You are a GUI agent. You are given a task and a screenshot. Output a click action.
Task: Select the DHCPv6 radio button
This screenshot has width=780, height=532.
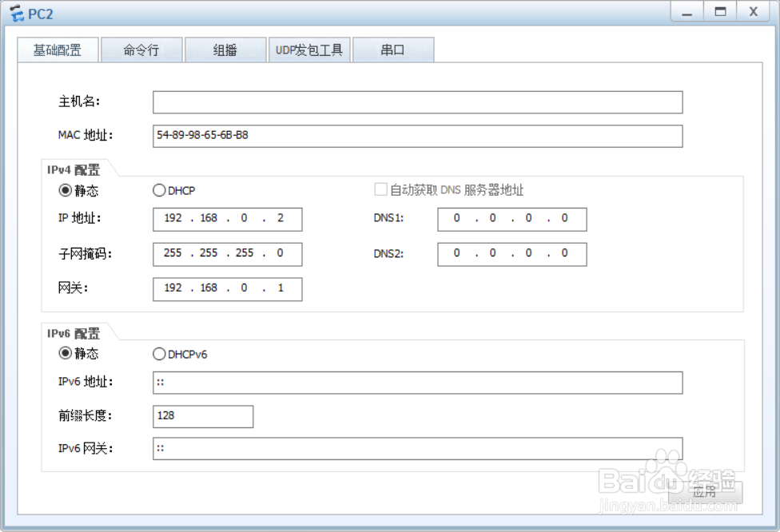pyautogui.click(x=159, y=354)
